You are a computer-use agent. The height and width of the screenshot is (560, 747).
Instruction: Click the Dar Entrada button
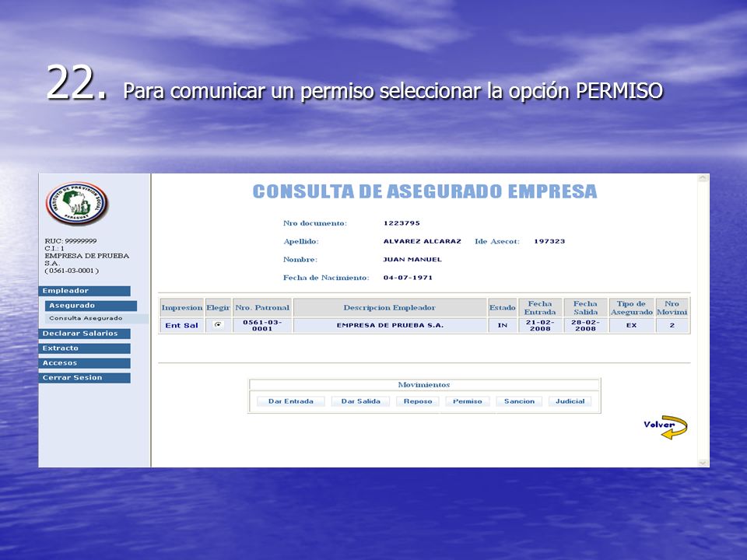[x=290, y=401]
